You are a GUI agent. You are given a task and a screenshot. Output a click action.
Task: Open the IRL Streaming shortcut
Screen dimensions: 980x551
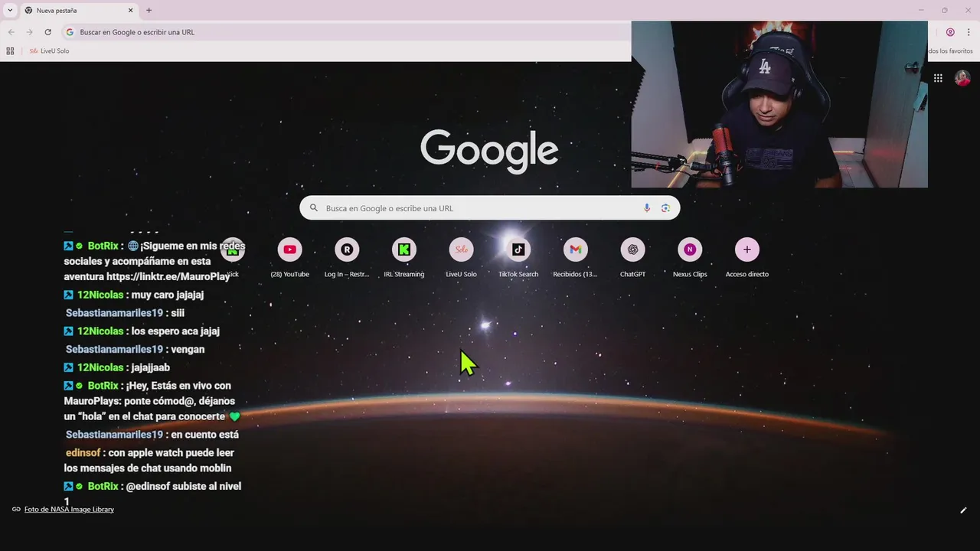coord(404,258)
